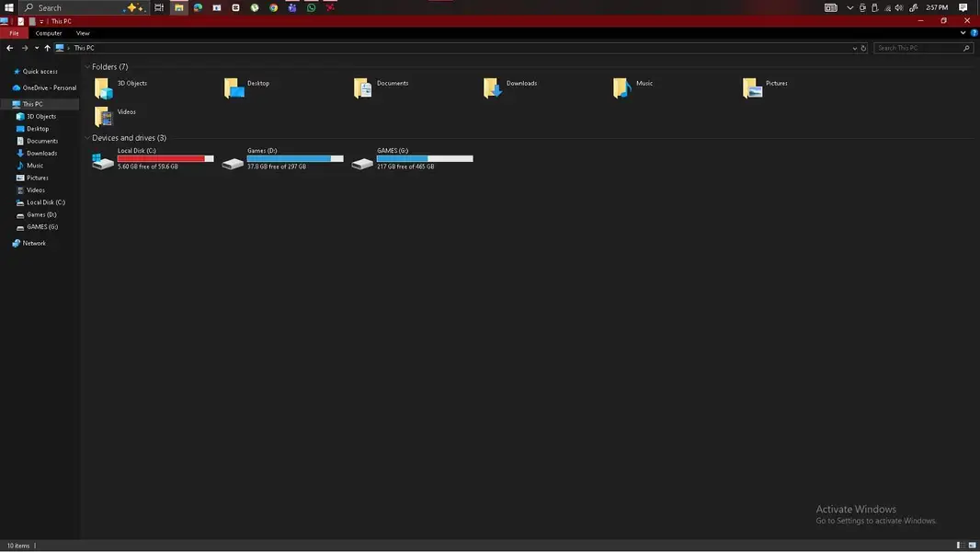Open the File menu
The height and width of the screenshot is (552, 980).
(x=14, y=33)
